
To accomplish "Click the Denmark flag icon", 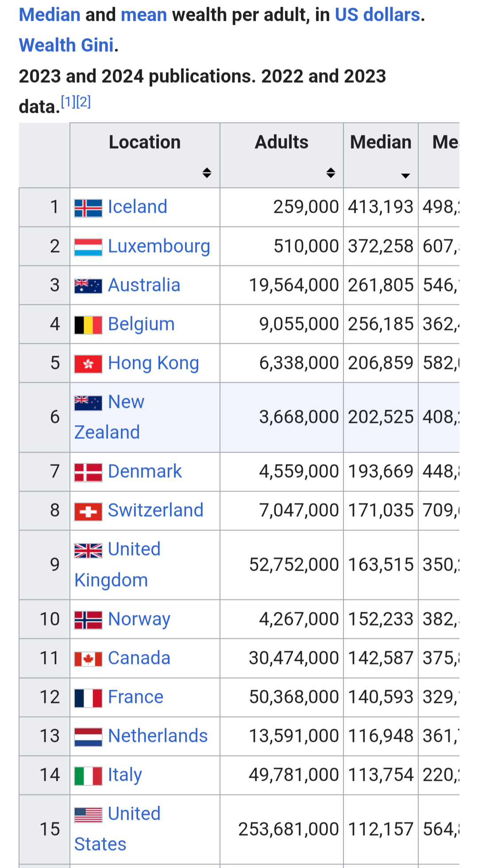I will point(88,472).
